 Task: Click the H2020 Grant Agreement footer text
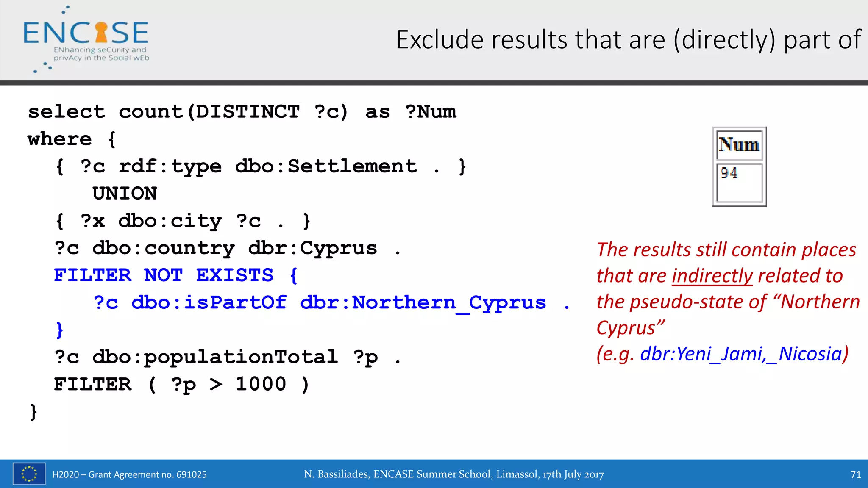[130, 474]
